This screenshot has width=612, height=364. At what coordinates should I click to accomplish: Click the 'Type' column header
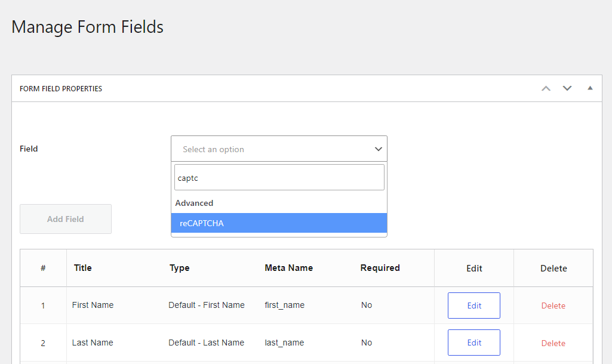coord(180,268)
